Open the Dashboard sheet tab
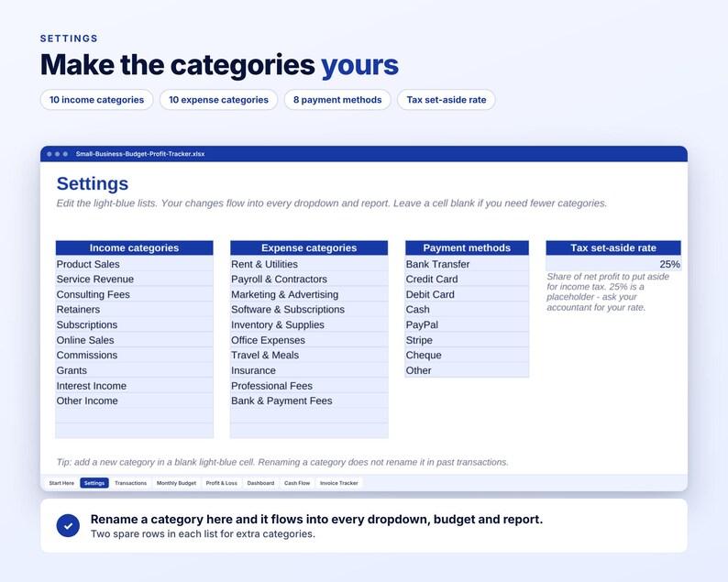 pyautogui.click(x=260, y=483)
